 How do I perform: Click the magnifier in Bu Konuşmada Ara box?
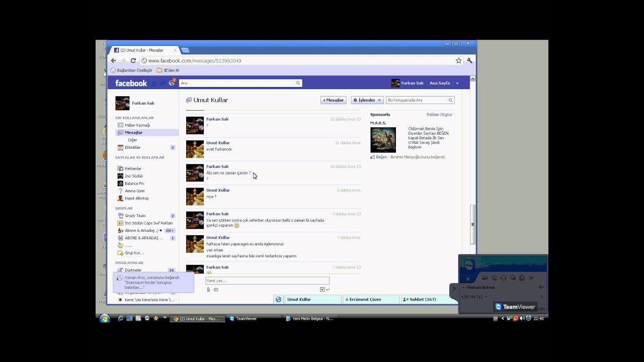pos(450,100)
